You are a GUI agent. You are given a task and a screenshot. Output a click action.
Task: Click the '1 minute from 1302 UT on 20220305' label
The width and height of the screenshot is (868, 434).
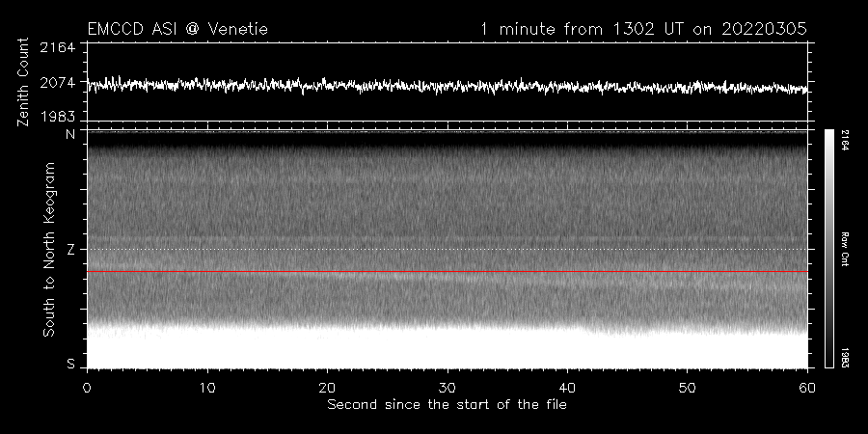click(644, 29)
